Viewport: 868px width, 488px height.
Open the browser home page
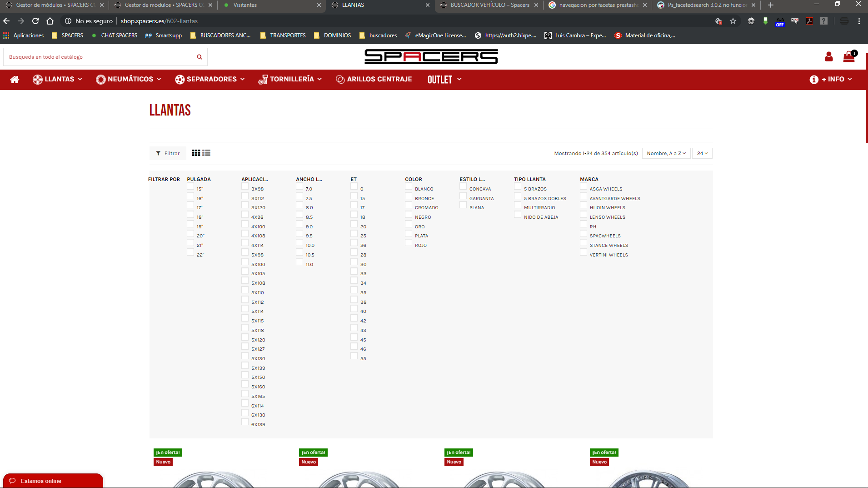pyautogui.click(x=50, y=21)
